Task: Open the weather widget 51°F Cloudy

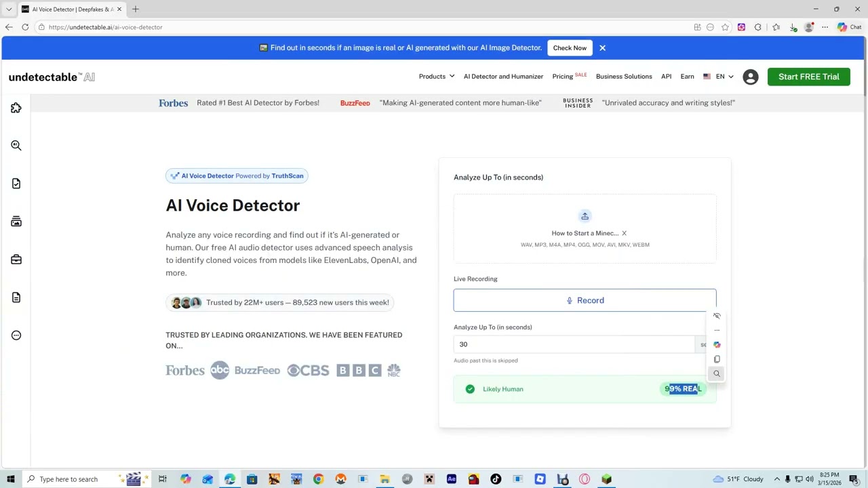Action: tap(738, 479)
